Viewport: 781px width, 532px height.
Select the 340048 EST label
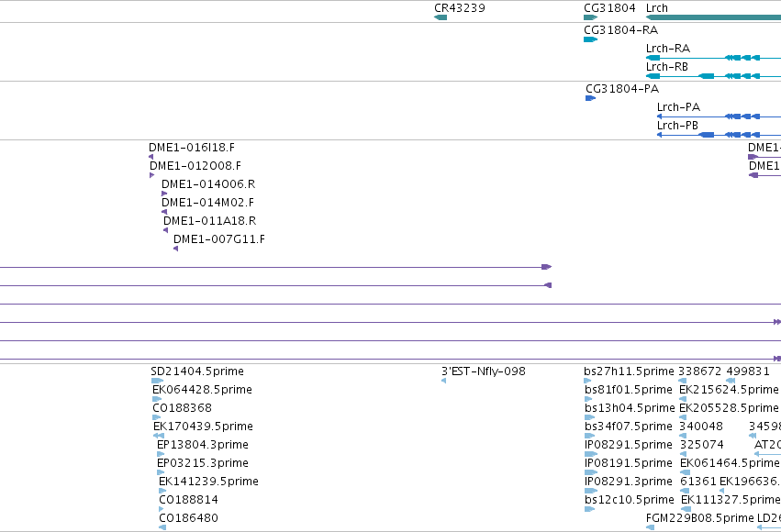point(701,427)
